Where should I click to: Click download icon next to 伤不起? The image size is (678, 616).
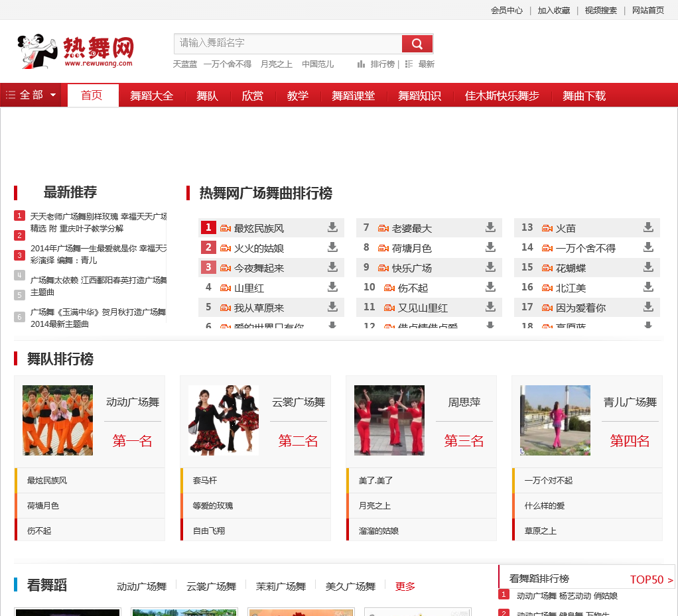pyautogui.click(x=490, y=286)
